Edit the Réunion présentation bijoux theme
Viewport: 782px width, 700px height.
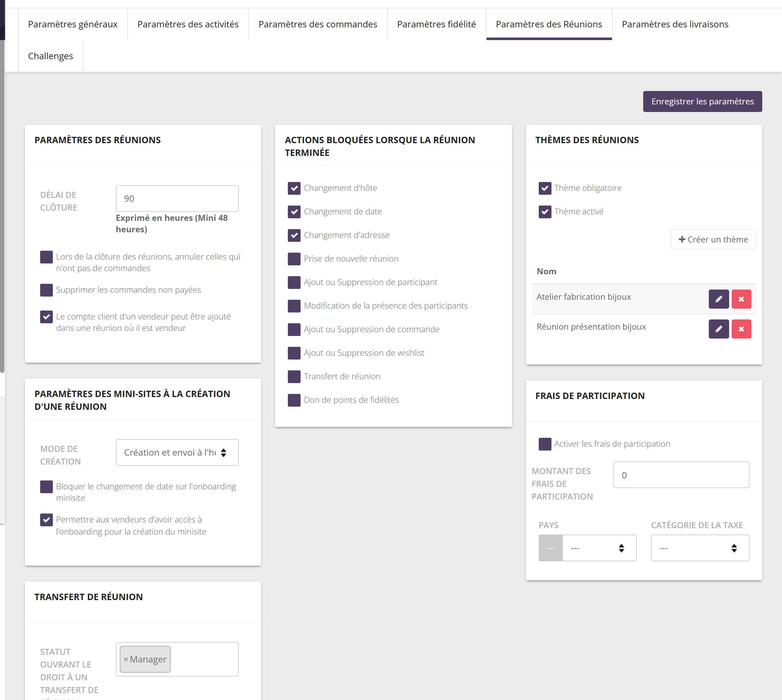(x=719, y=329)
